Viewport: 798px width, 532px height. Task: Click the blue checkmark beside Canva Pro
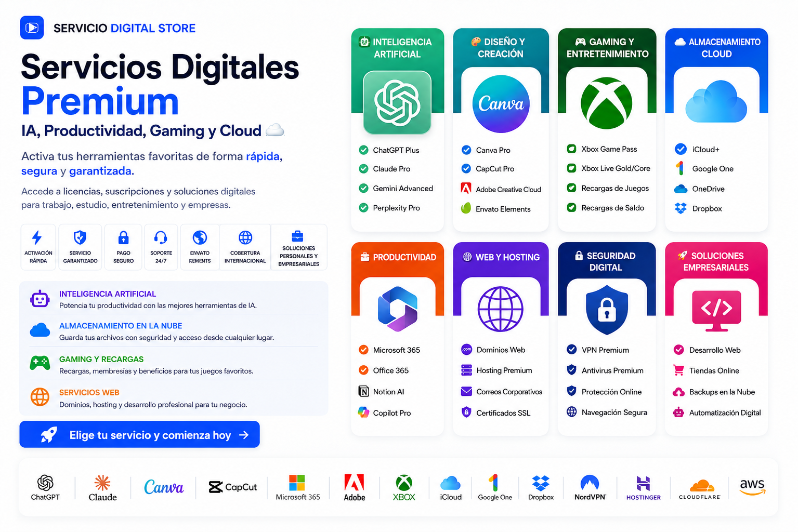pos(466,150)
